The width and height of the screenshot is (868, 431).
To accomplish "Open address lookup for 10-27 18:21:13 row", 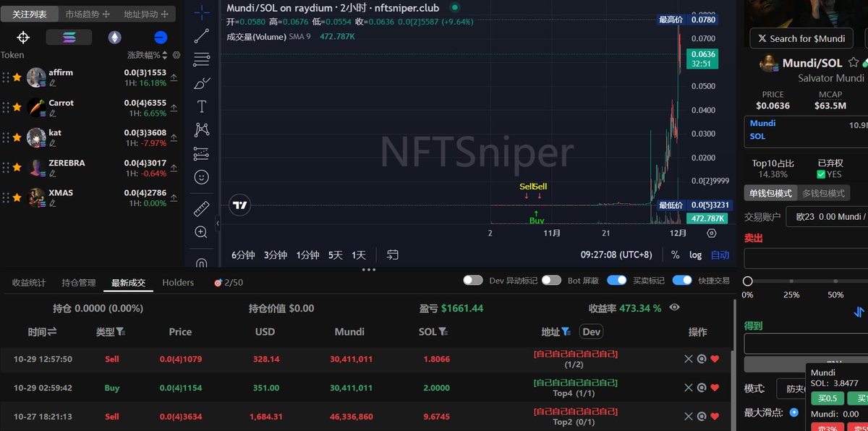I will [x=702, y=417].
